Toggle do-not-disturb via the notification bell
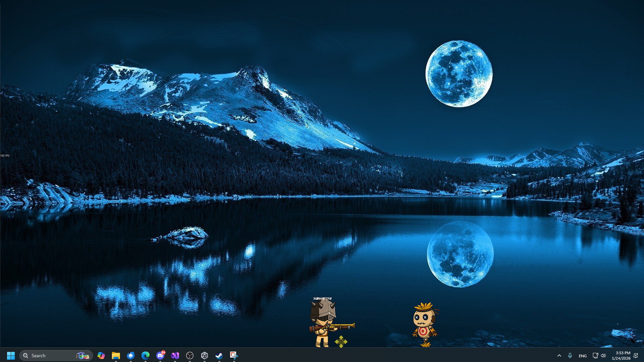644x362 pixels. pos(637,355)
